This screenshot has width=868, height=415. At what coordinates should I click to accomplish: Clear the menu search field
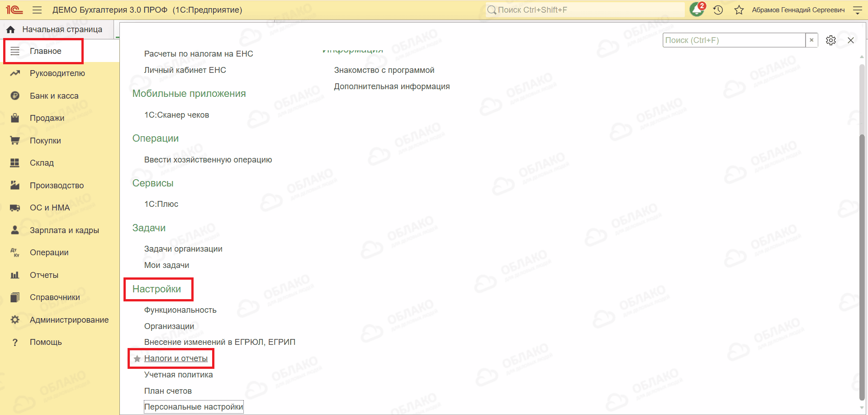click(x=811, y=40)
